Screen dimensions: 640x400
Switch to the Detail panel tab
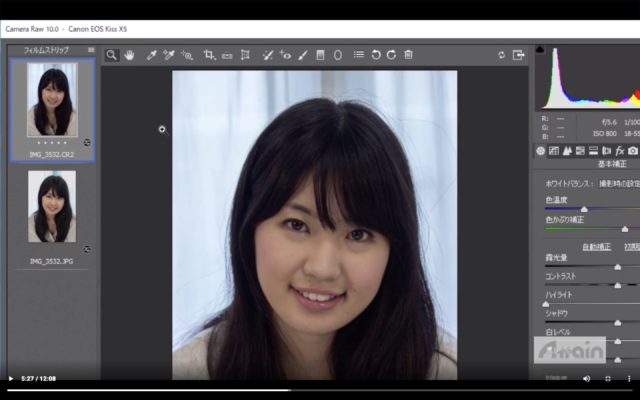click(567, 151)
